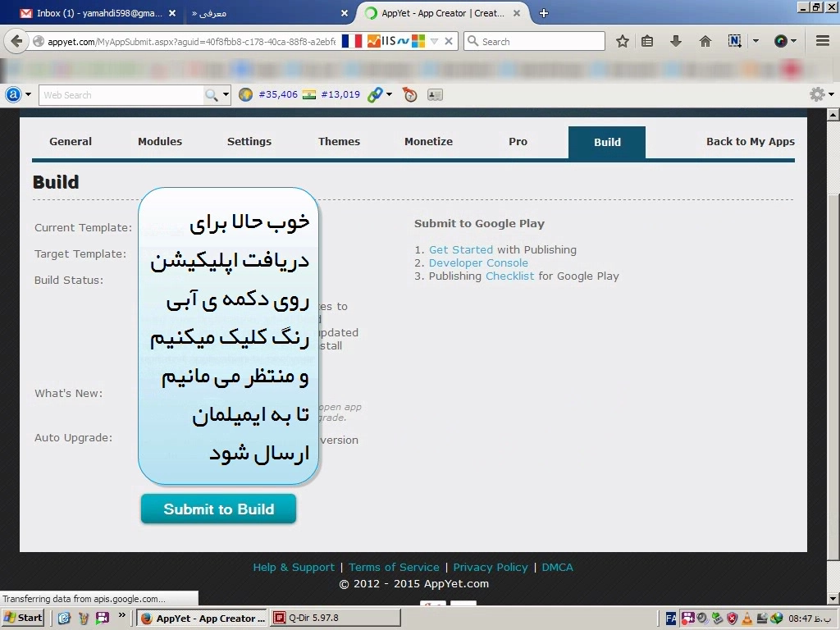Click the global rank globe icon
The height and width of the screenshot is (630, 840).
pos(245,95)
